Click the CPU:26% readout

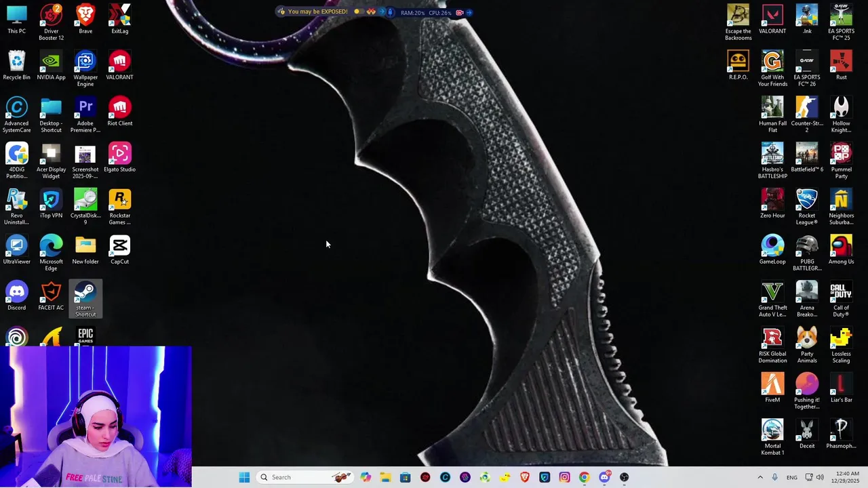tap(440, 12)
